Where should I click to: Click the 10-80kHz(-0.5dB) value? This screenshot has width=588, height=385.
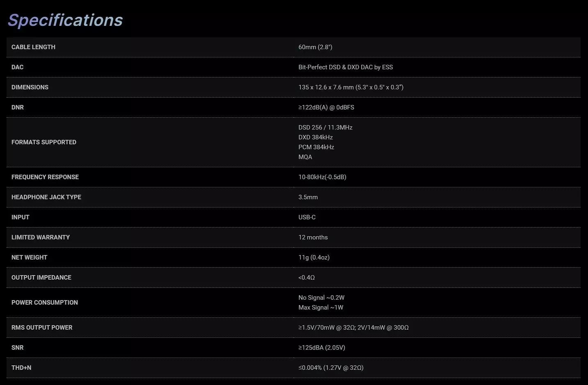click(322, 177)
